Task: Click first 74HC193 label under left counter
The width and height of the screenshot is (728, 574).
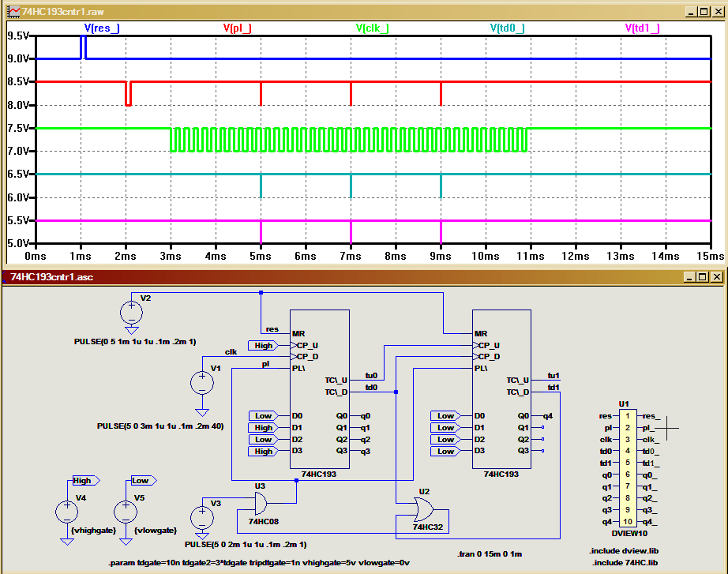Action: click(318, 475)
